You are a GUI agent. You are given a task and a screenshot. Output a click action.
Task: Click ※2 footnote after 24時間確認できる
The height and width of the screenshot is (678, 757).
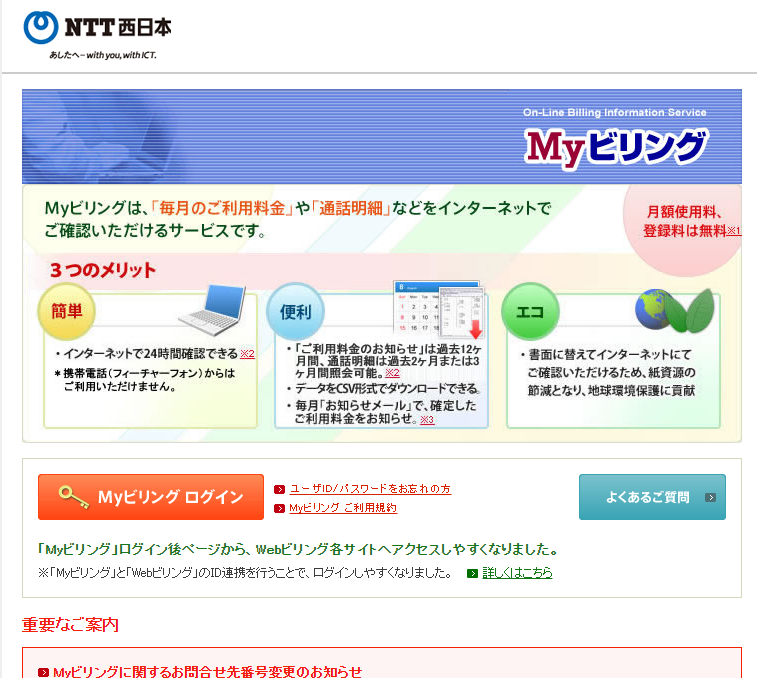point(247,353)
